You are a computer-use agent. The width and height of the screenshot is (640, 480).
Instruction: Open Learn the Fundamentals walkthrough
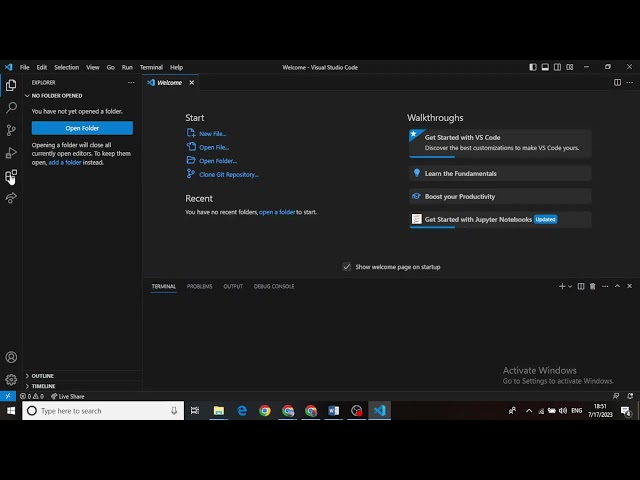[500, 173]
